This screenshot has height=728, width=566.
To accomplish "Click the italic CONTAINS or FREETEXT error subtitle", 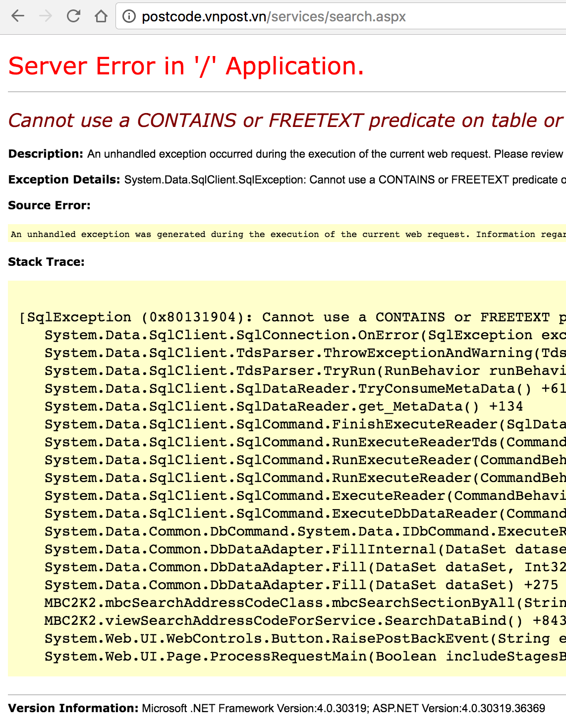I will pyautogui.click(x=285, y=121).
